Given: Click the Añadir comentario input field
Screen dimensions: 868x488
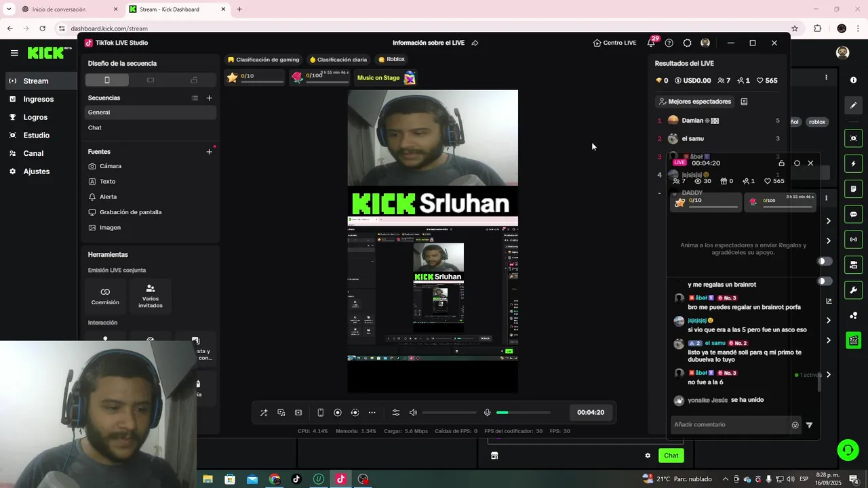Looking at the screenshot, I should pos(730,425).
